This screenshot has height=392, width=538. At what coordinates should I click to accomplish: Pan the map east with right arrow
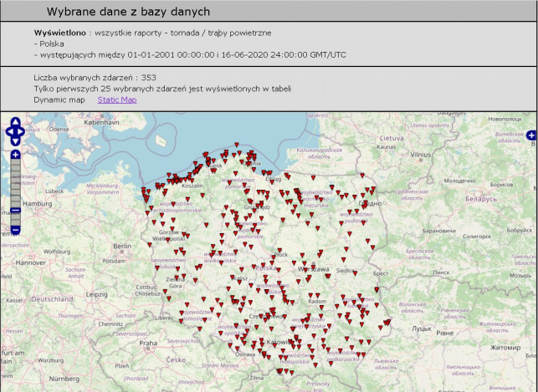[x=24, y=131]
